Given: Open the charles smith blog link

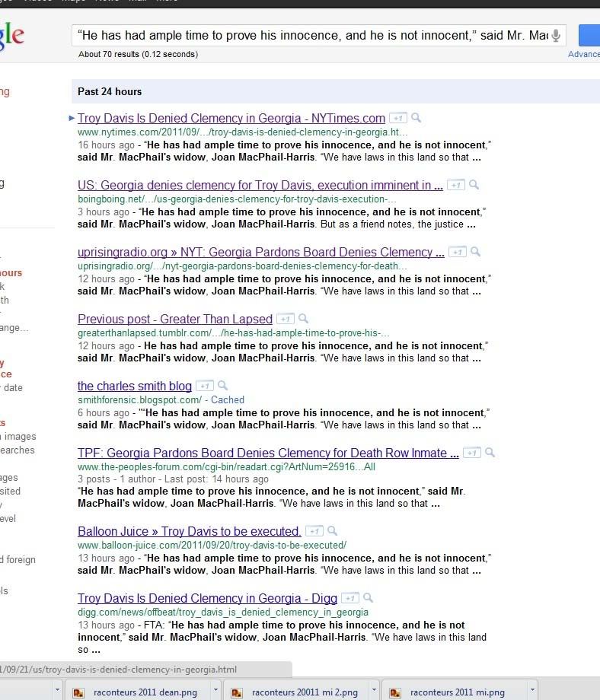Looking at the screenshot, I should click(x=135, y=387).
